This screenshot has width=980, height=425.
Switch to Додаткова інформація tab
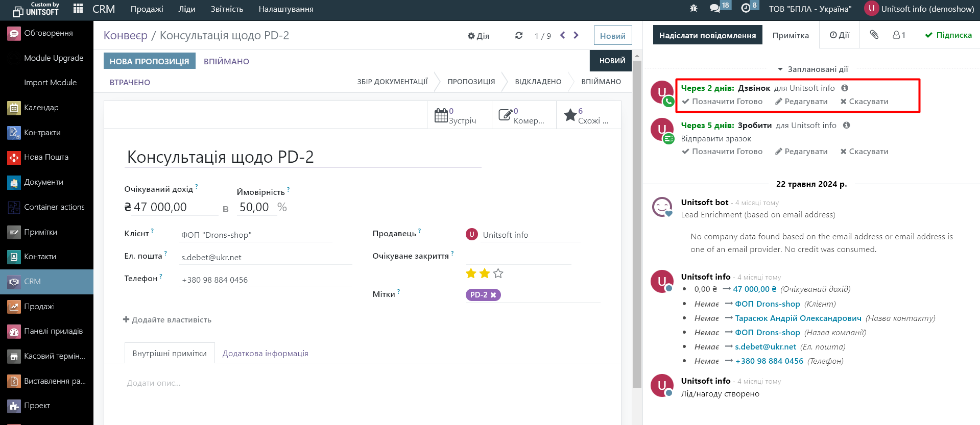(x=265, y=353)
